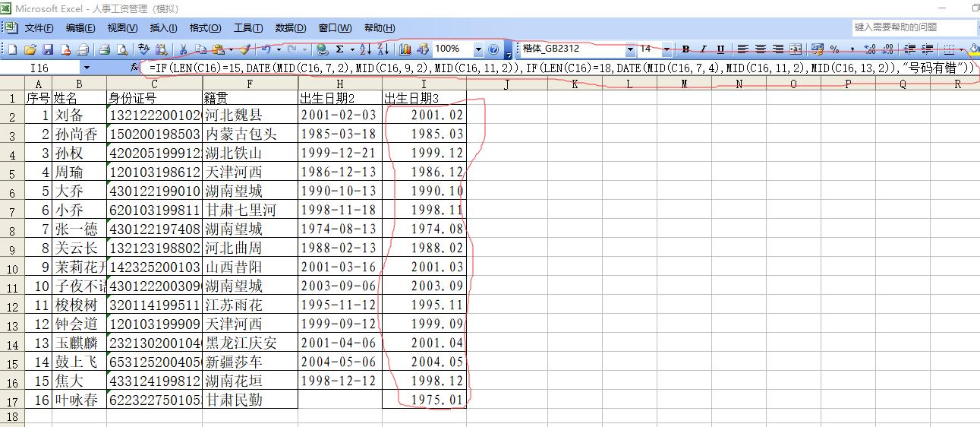Viewport: 980px width, 427px height.
Task: Undo the last action
Action: click(x=266, y=49)
